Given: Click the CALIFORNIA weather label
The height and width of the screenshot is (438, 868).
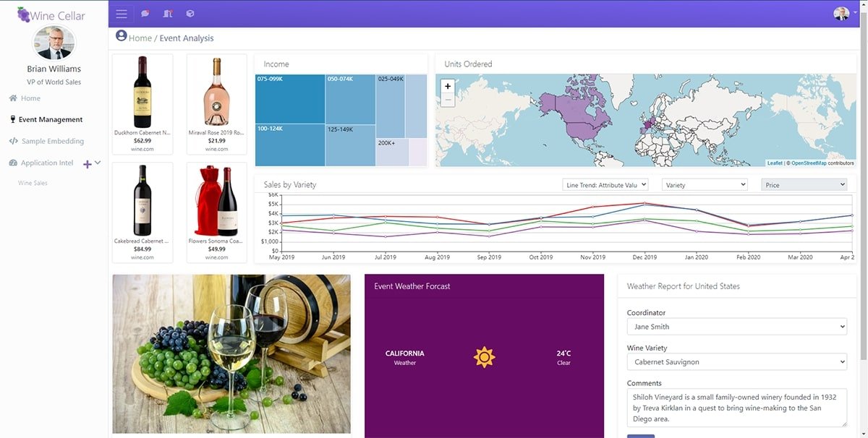Looking at the screenshot, I should (x=405, y=353).
